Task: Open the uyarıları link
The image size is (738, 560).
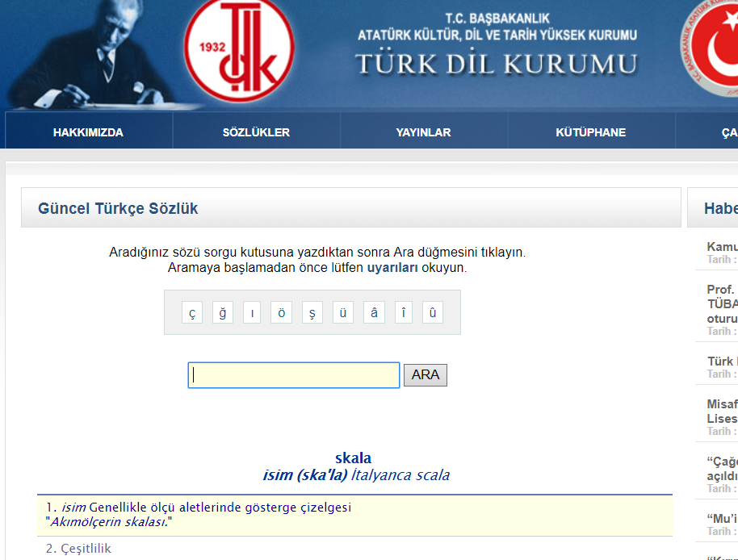Action: [392, 268]
